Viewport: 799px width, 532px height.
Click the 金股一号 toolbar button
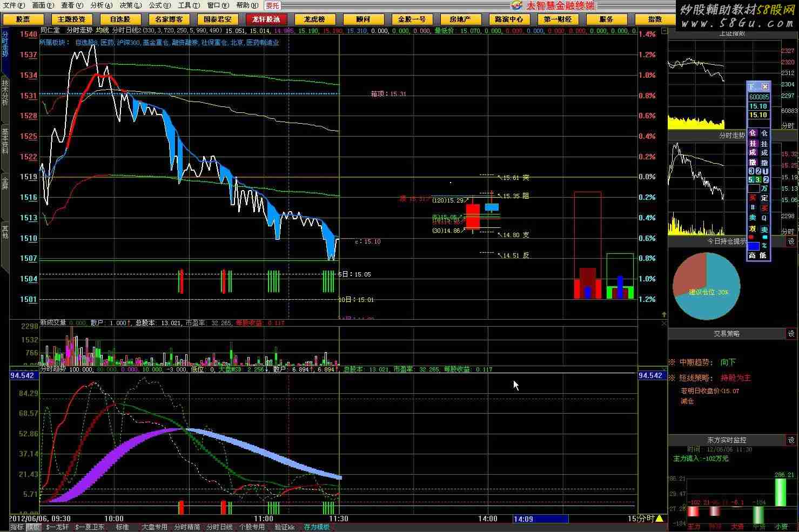click(412, 19)
